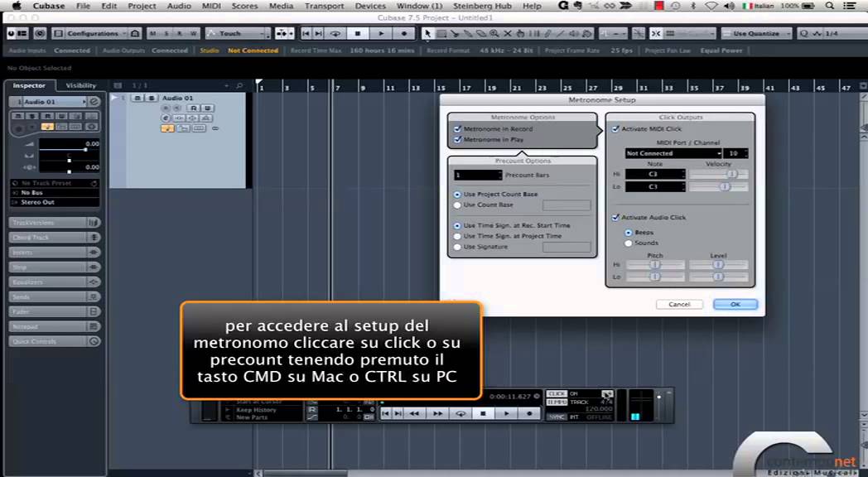This screenshot has height=477, width=868.
Task: Click Rewind on the floating transport panel
Action: click(414, 413)
